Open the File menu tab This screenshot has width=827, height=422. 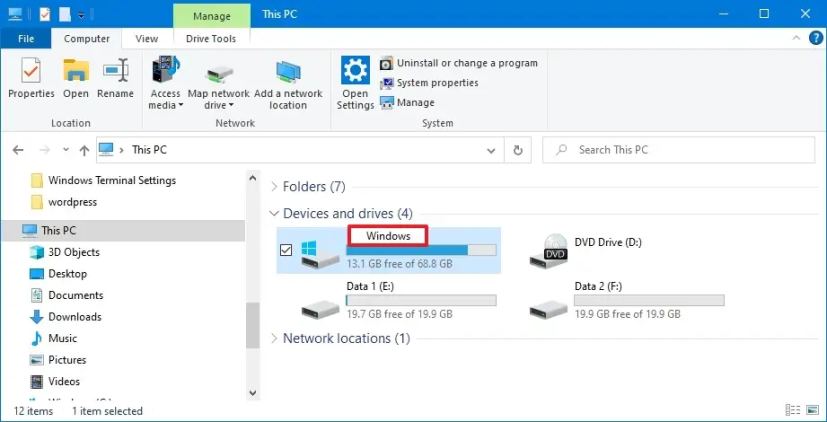[x=26, y=39]
